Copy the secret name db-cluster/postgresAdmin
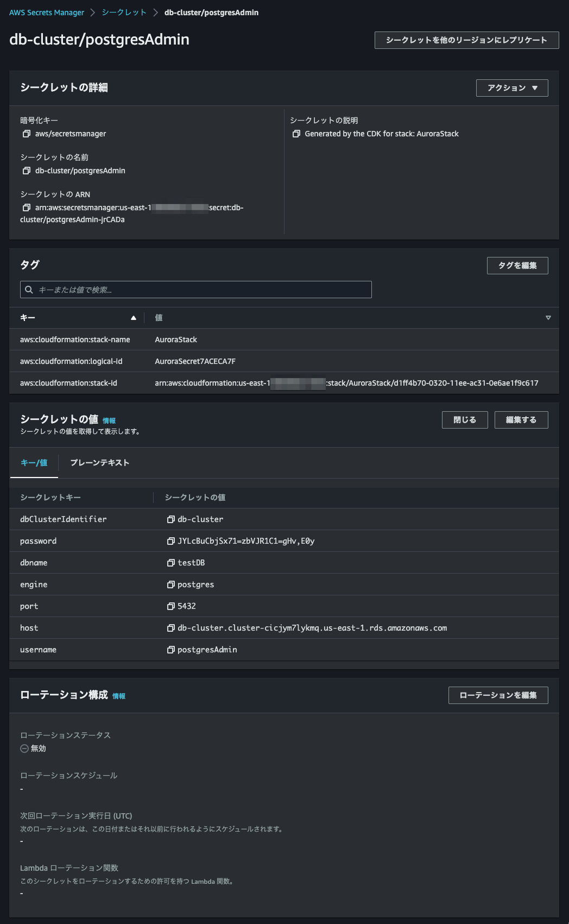This screenshot has height=924, width=569. click(25, 170)
